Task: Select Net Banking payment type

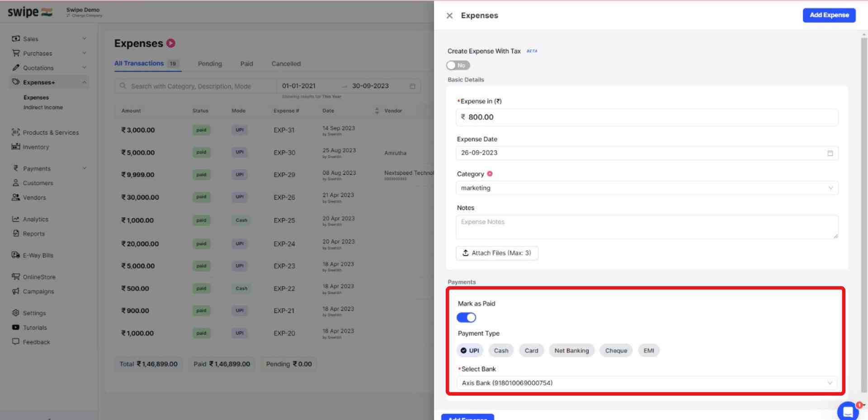Action: 571,350
